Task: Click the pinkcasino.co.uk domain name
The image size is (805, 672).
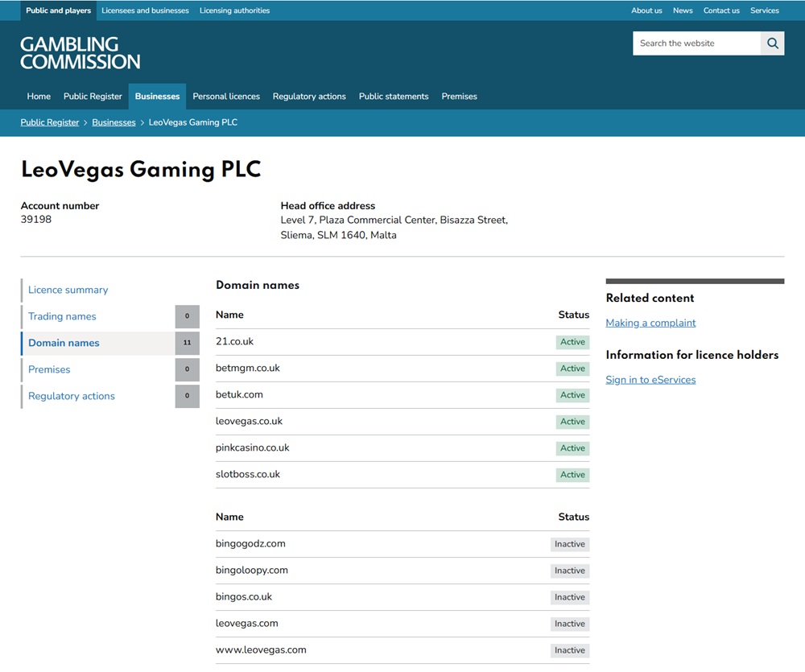Action: [253, 447]
